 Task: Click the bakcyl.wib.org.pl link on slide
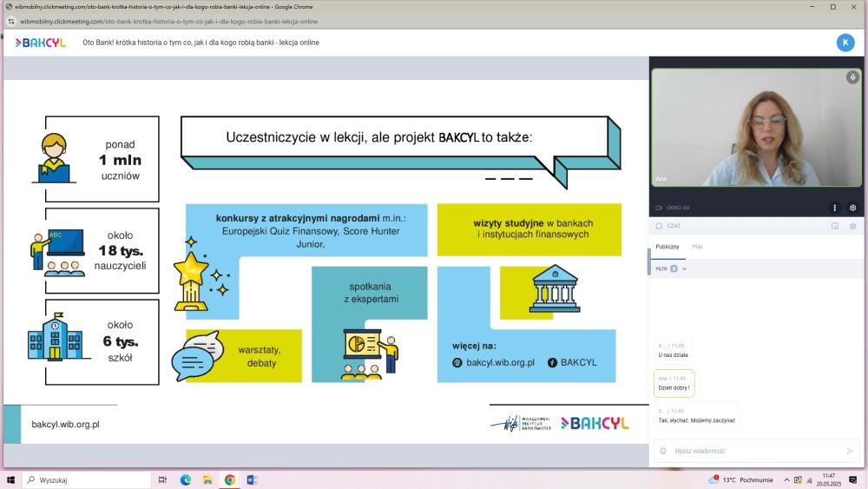point(501,363)
